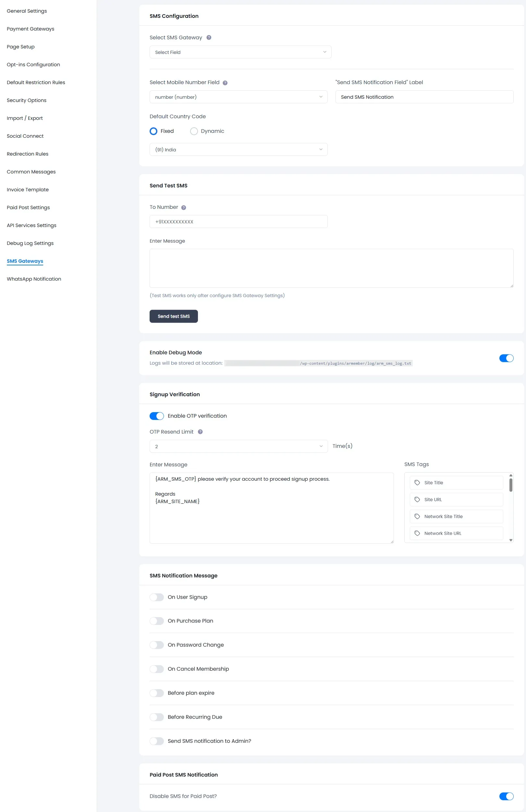Insert the Site Title SMS tag
Viewport: 526px width, 812px height.
click(x=456, y=482)
